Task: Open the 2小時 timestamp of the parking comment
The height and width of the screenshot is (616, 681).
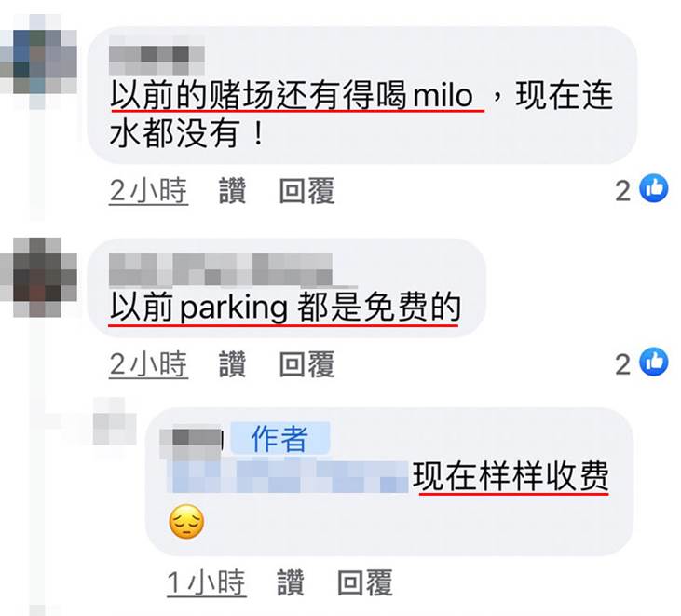Action: (148, 364)
